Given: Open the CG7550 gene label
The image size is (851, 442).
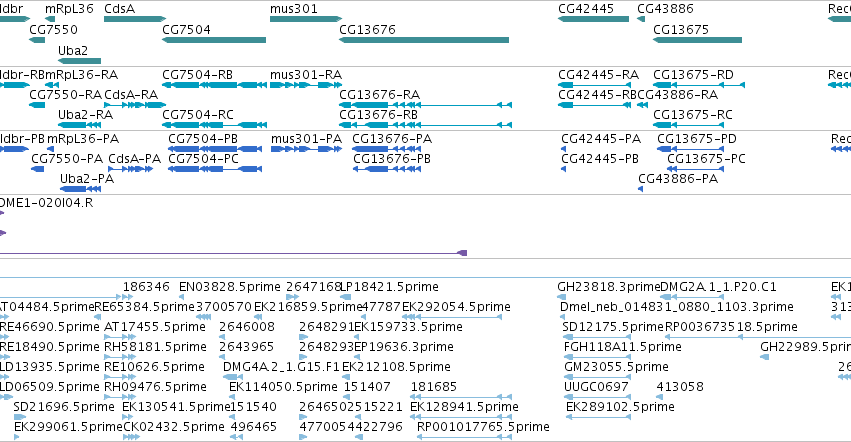Looking at the screenshot, I should 53,30.
